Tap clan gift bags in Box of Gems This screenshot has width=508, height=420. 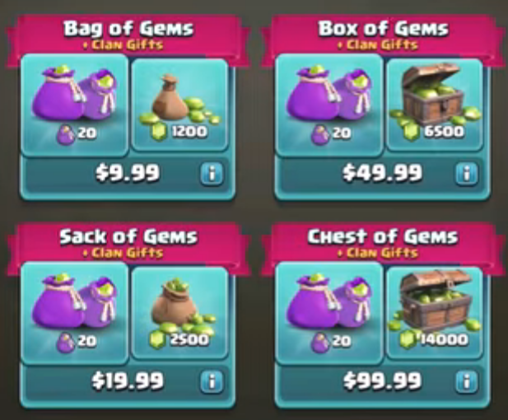point(329,105)
